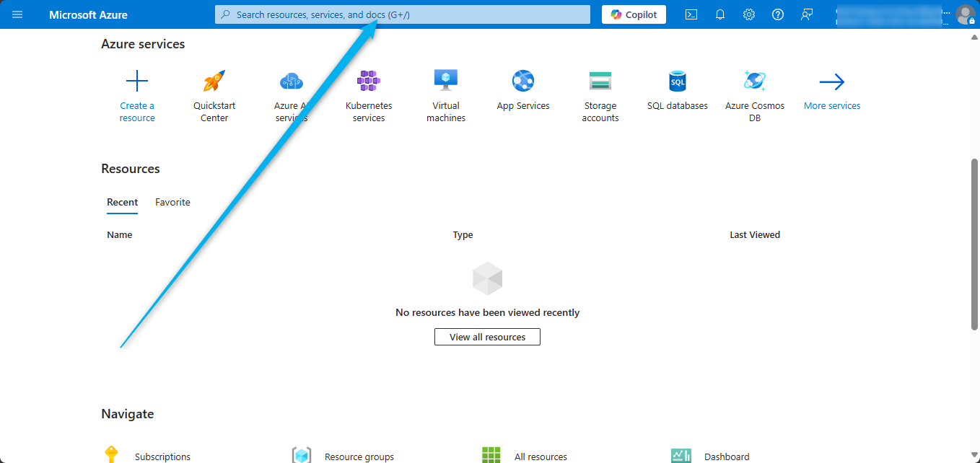Click the All resources link text
980x463 pixels.
tap(541, 457)
